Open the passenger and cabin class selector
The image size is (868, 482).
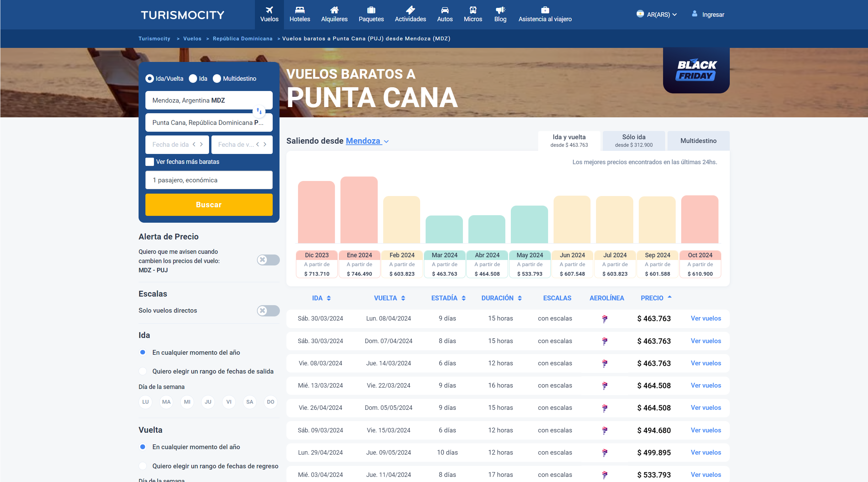coord(209,180)
